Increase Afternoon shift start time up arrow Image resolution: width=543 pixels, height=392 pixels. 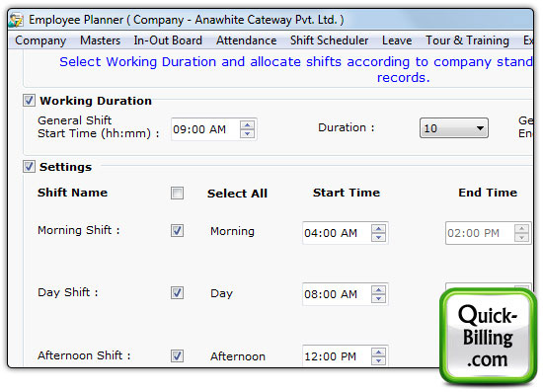(x=378, y=353)
